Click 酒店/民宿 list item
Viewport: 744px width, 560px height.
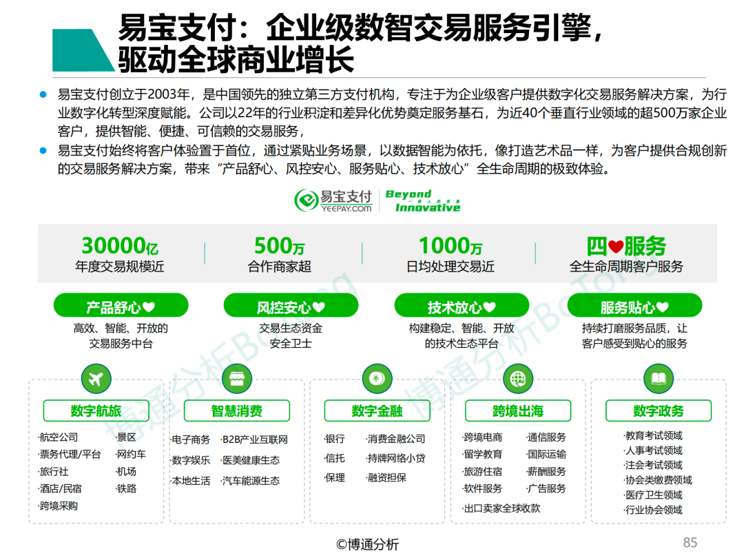pyautogui.click(x=60, y=488)
